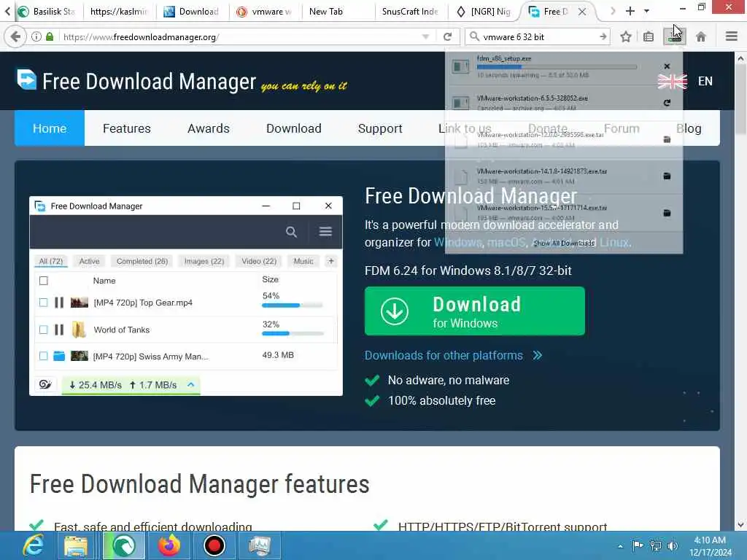Viewport: 747px width, 560px height.
Task: Click the search box containing vmware 6 32 bit
Action: [x=536, y=36]
